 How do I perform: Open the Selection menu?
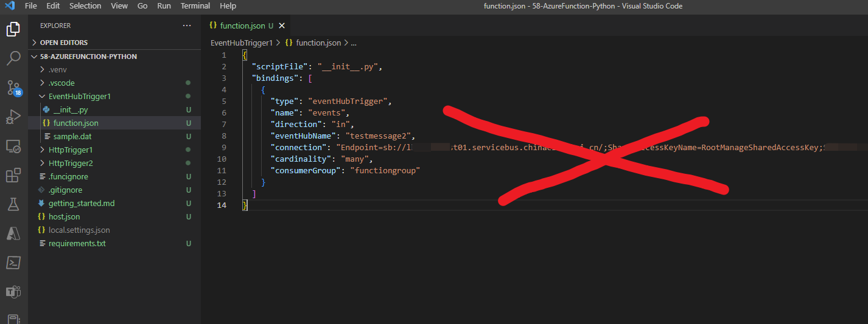coord(85,6)
